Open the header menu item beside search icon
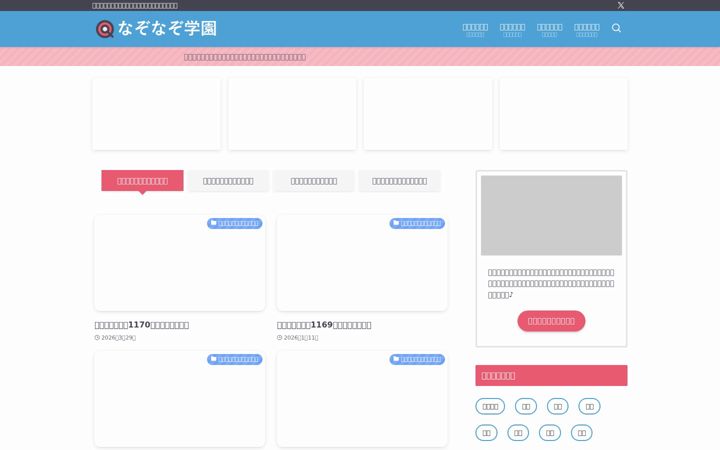 tap(587, 30)
